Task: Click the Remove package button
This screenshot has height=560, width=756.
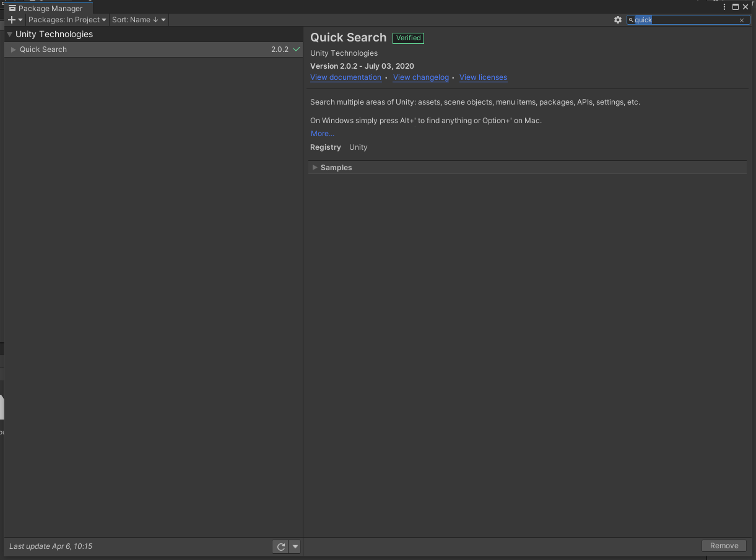Action: (x=724, y=546)
